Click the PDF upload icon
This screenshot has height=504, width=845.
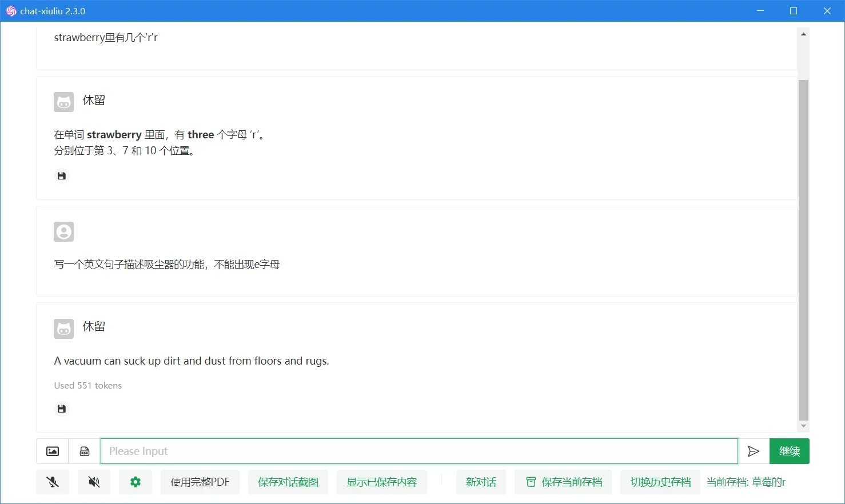point(85,451)
